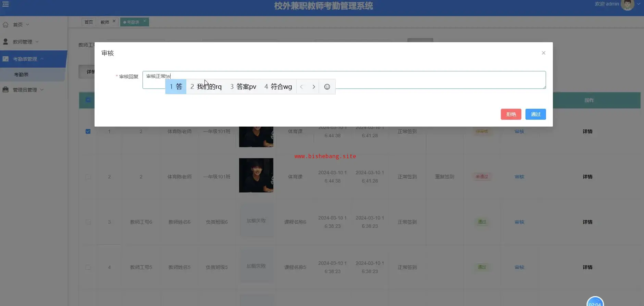Switch to the 首页 tab
Viewport: 644px width, 306px height.
89,22
